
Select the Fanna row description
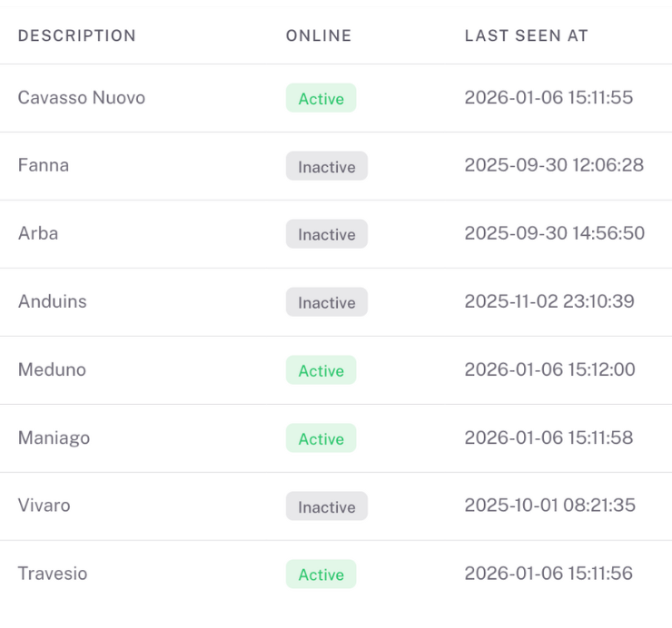click(44, 165)
